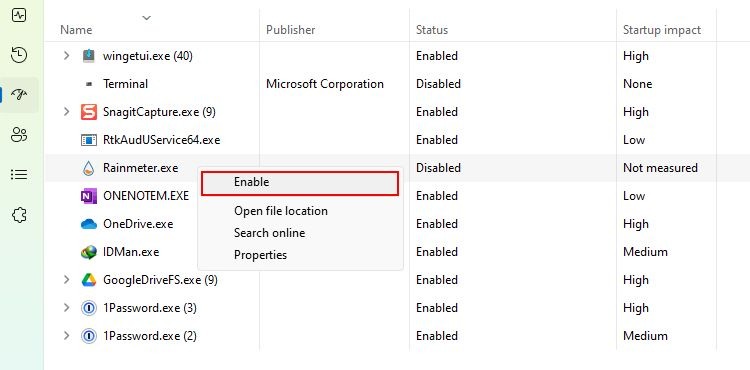Screen dimensions: 750x370
Task: Select Open file location menu entry
Action: [x=281, y=211]
